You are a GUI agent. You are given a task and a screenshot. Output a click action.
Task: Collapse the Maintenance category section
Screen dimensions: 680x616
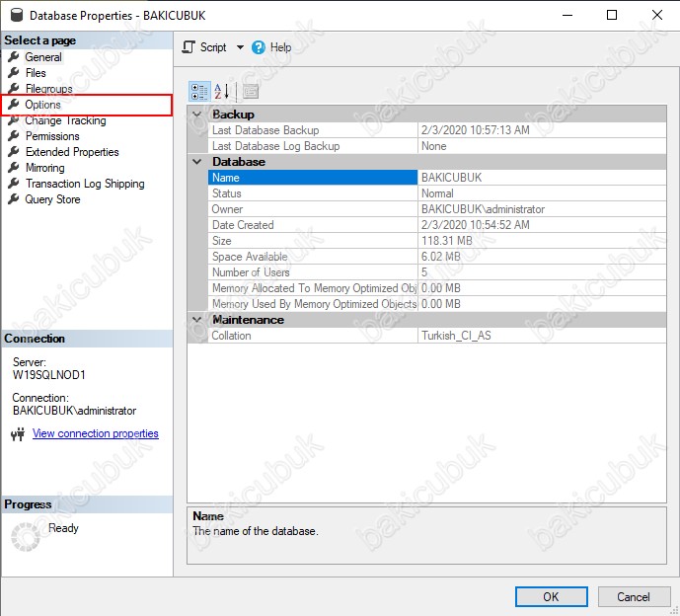tap(197, 320)
